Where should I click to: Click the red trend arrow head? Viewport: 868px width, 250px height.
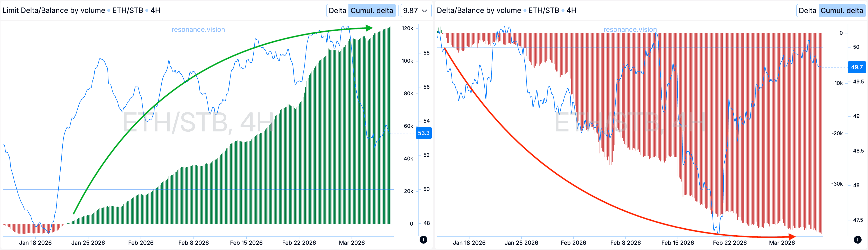[x=792, y=237]
